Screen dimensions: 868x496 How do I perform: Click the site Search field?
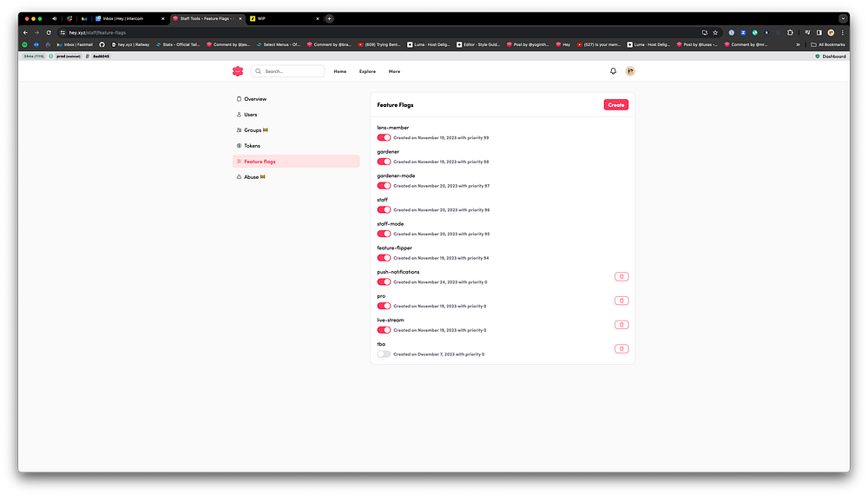pyautogui.click(x=288, y=71)
